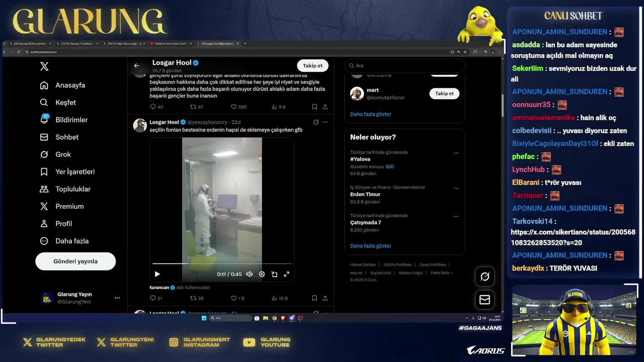Follow Losgar Hool with the Takip et button

312,66
